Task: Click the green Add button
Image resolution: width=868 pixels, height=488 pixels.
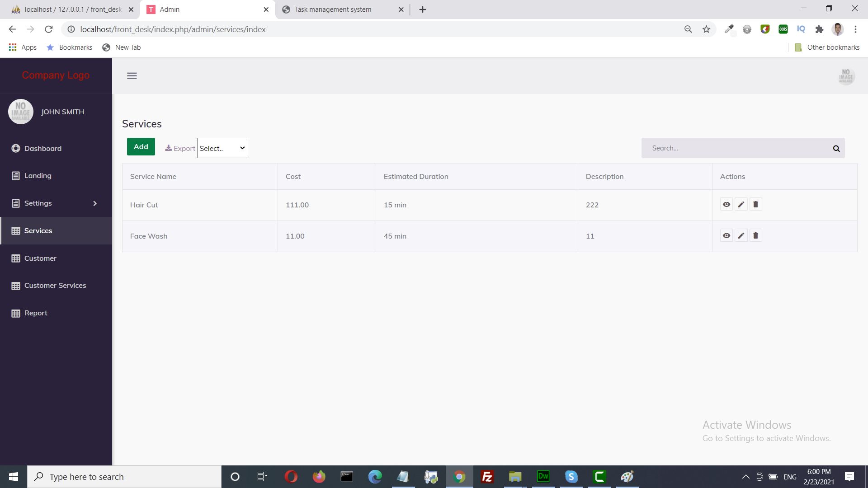Action: click(x=141, y=147)
